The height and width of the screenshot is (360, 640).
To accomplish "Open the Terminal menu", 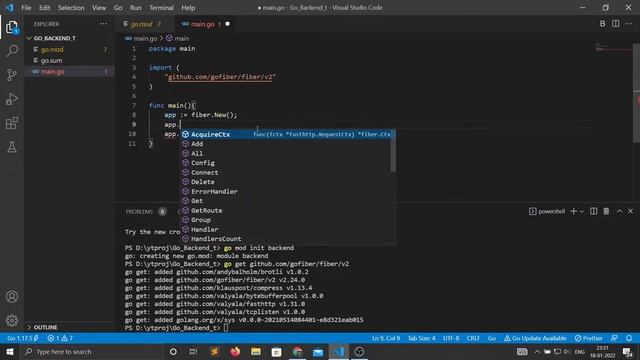I will [161, 8].
